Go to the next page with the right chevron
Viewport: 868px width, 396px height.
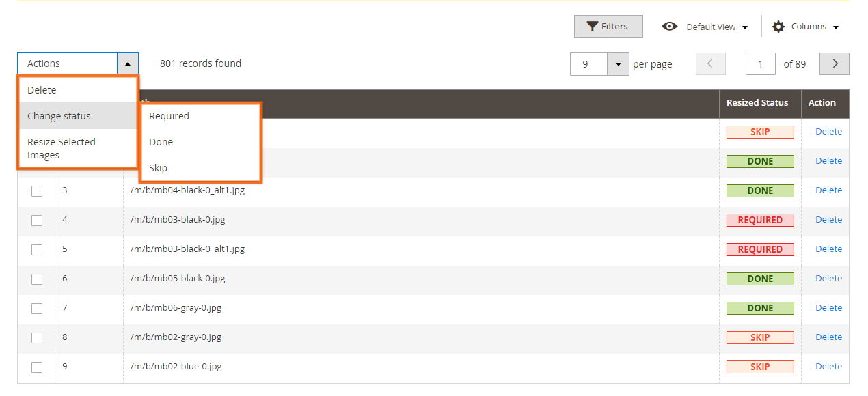834,63
